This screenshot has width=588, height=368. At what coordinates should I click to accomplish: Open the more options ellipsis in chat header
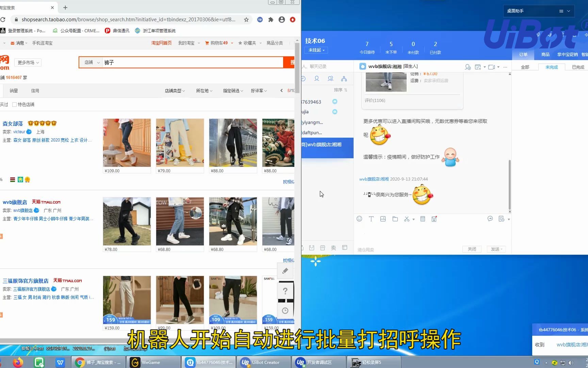pyautogui.click(x=505, y=67)
